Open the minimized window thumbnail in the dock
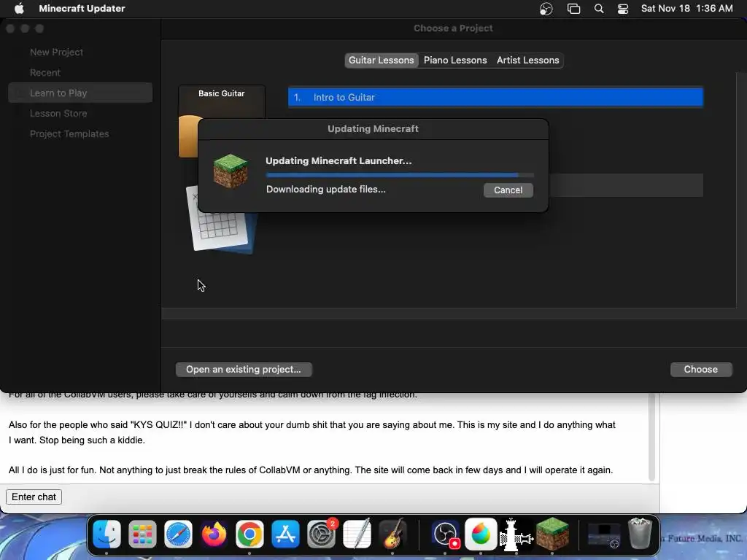The height and width of the screenshot is (560, 747). click(604, 534)
